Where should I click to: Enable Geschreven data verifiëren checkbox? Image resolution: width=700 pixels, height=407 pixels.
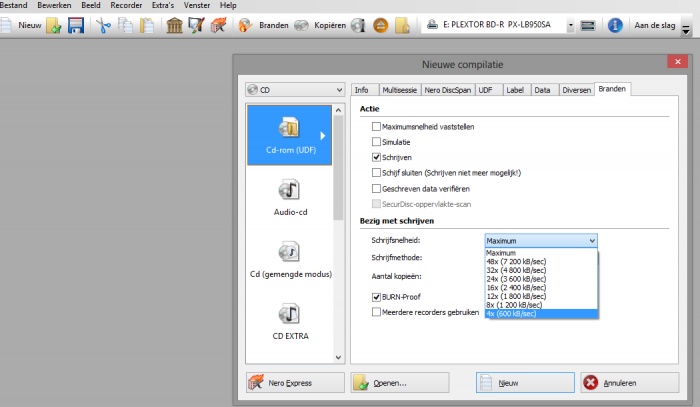pyautogui.click(x=376, y=189)
